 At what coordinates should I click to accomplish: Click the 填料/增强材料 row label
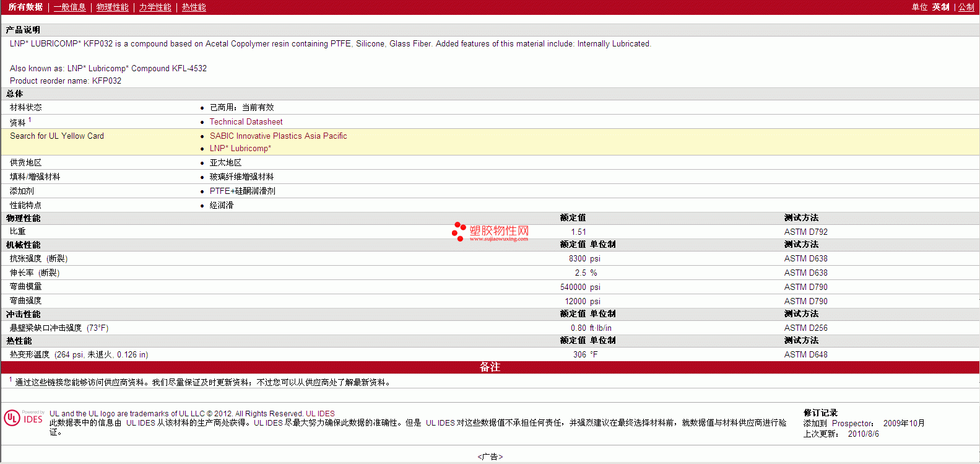pos(35,177)
